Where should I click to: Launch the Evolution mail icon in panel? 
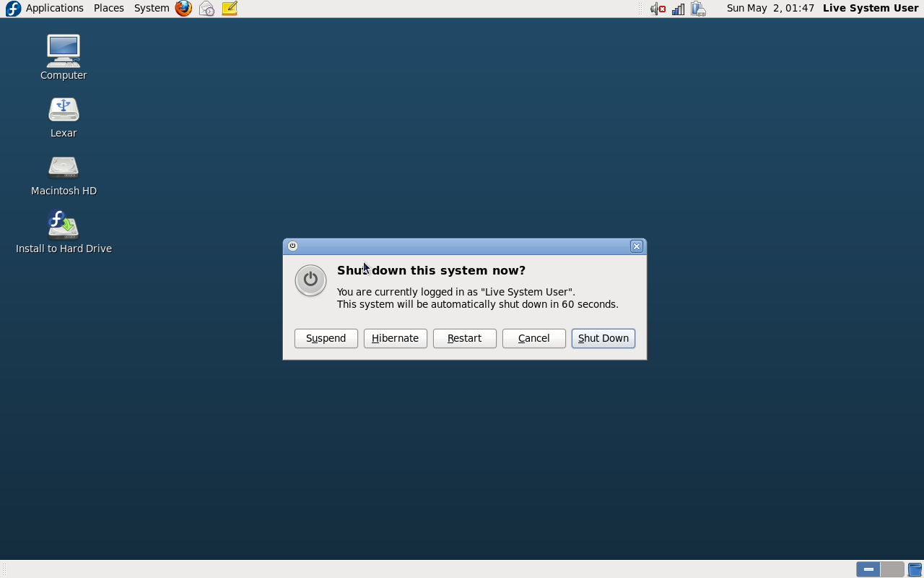coord(206,8)
